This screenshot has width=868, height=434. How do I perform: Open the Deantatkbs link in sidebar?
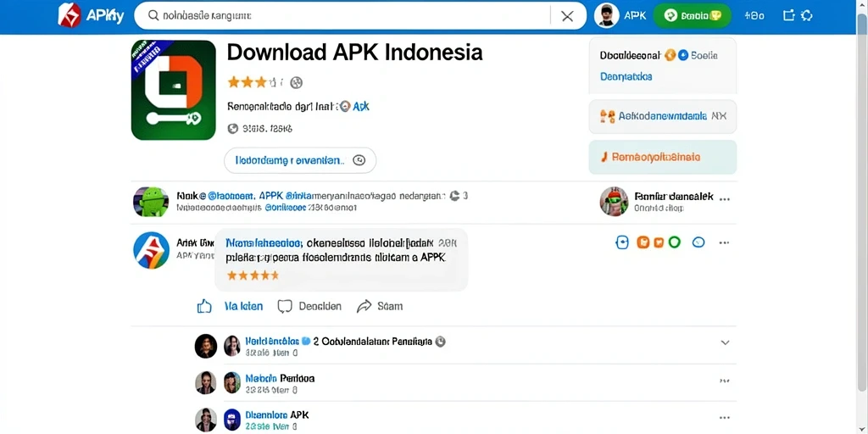pyautogui.click(x=626, y=76)
